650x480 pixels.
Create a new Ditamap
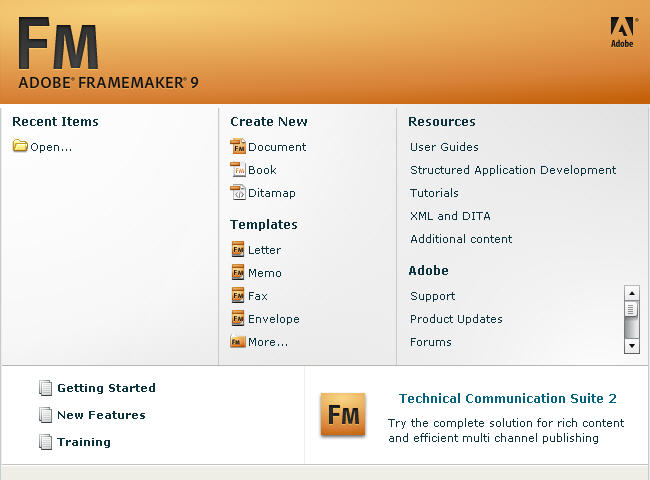(x=272, y=193)
